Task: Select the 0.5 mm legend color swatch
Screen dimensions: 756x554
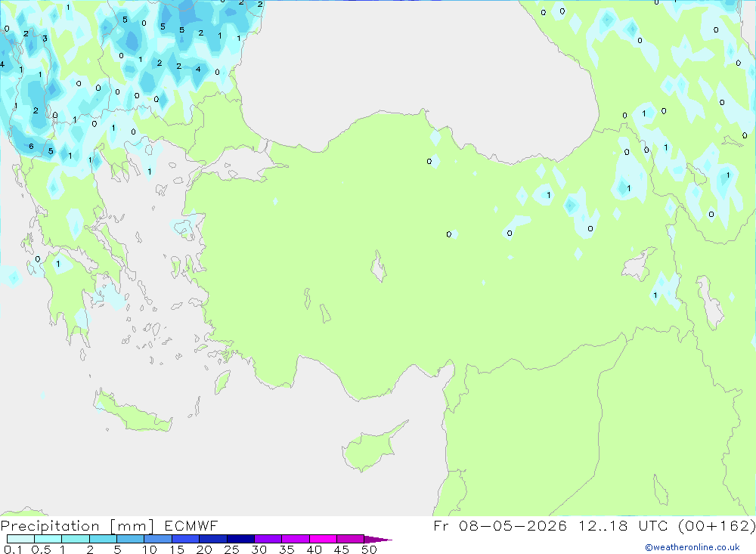Action: (x=48, y=539)
